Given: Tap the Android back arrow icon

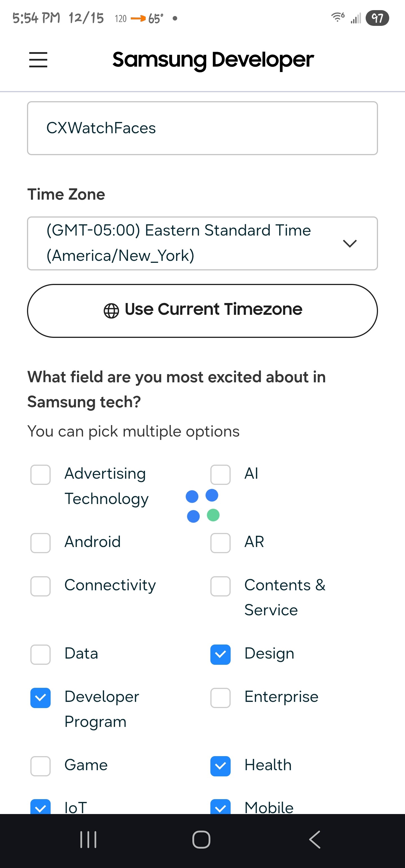Looking at the screenshot, I should pyautogui.click(x=315, y=839).
